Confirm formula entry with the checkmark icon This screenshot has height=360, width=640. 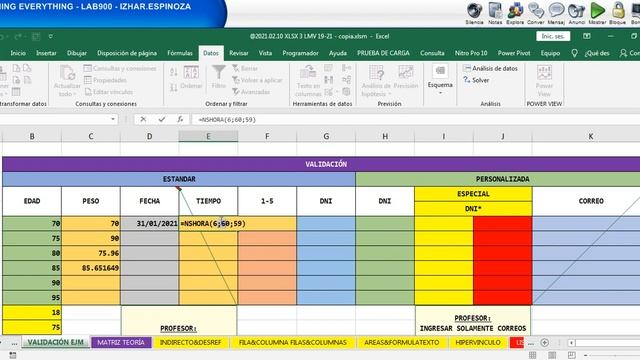[x=162, y=119]
